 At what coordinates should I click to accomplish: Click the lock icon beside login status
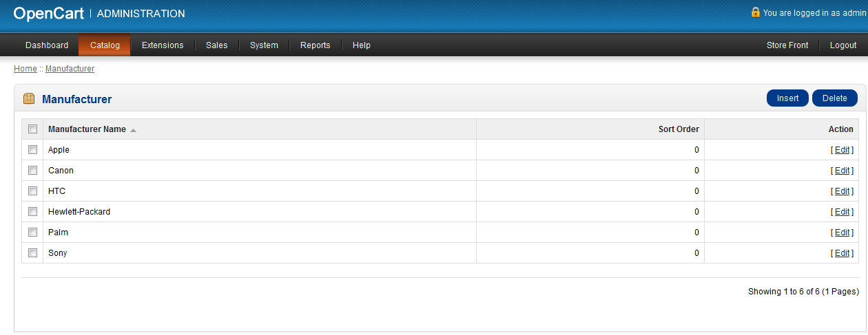point(756,12)
